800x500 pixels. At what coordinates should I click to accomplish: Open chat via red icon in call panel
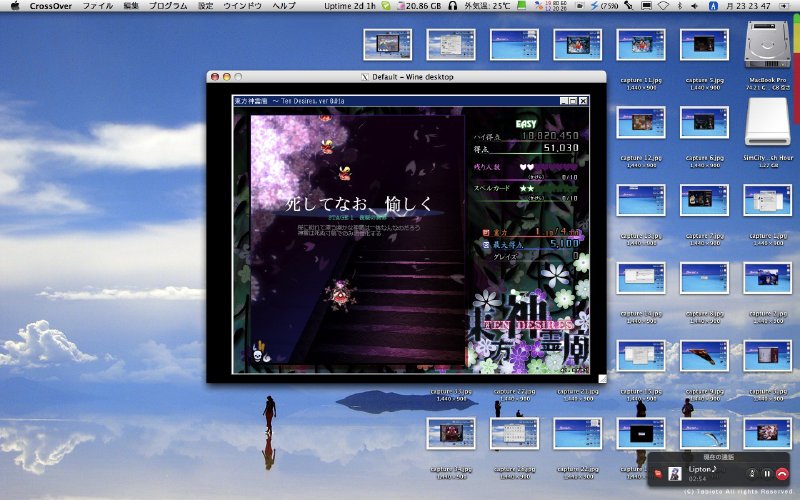658,474
